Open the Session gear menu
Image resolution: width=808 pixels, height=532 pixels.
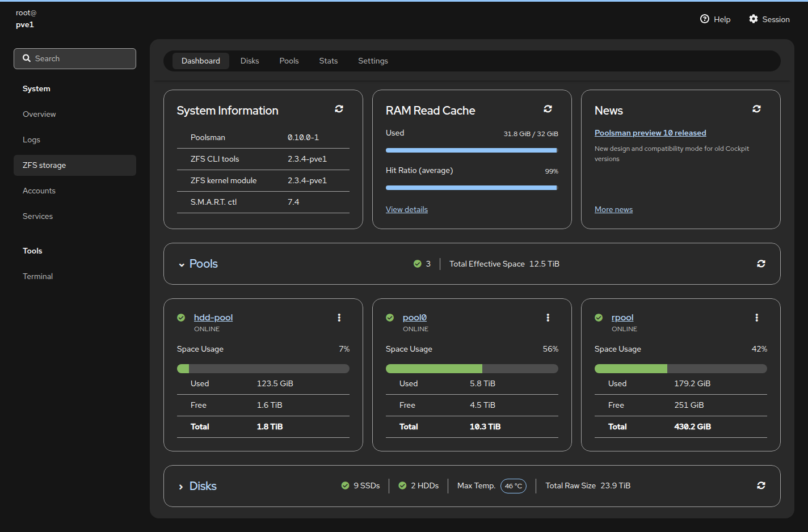pyautogui.click(x=753, y=19)
